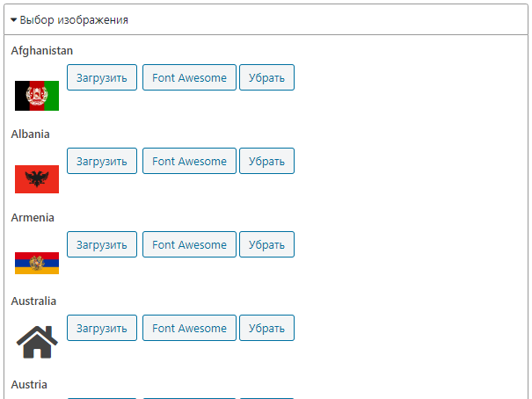The width and height of the screenshot is (532, 399).
Task: Remove Australia icon with Убрать
Action: [266, 328]
